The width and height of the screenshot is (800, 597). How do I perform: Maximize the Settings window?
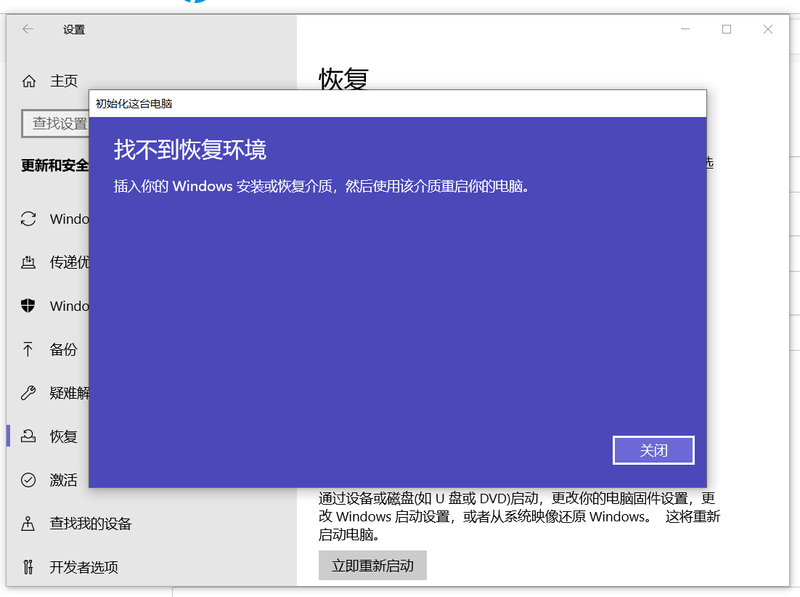(727, 29)
